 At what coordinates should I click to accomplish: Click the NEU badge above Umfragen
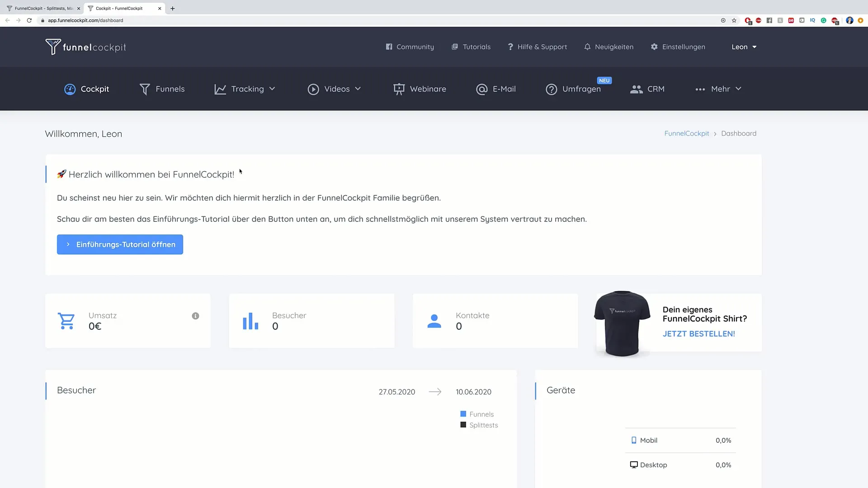(x=604, y=80)
